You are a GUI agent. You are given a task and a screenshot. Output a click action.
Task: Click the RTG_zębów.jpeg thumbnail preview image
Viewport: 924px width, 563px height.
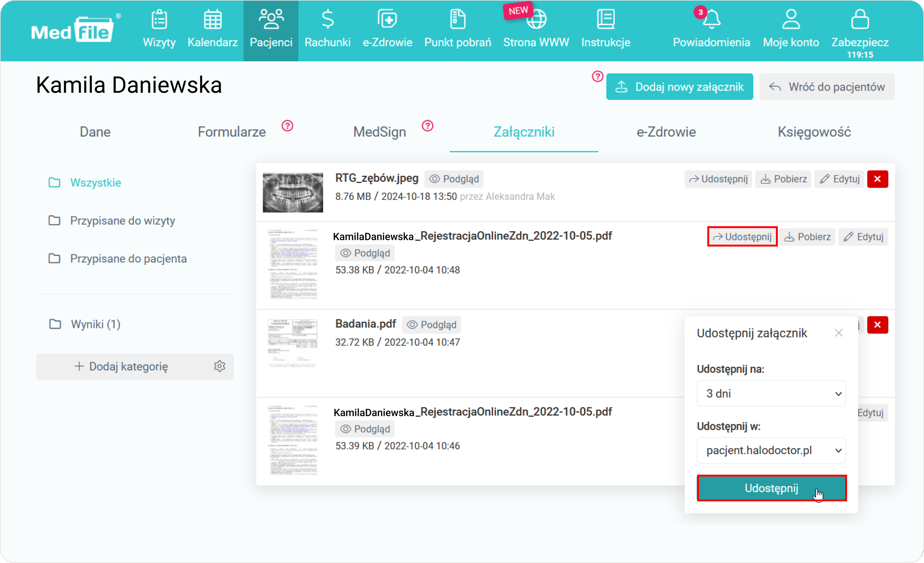[x=293, y=191]
